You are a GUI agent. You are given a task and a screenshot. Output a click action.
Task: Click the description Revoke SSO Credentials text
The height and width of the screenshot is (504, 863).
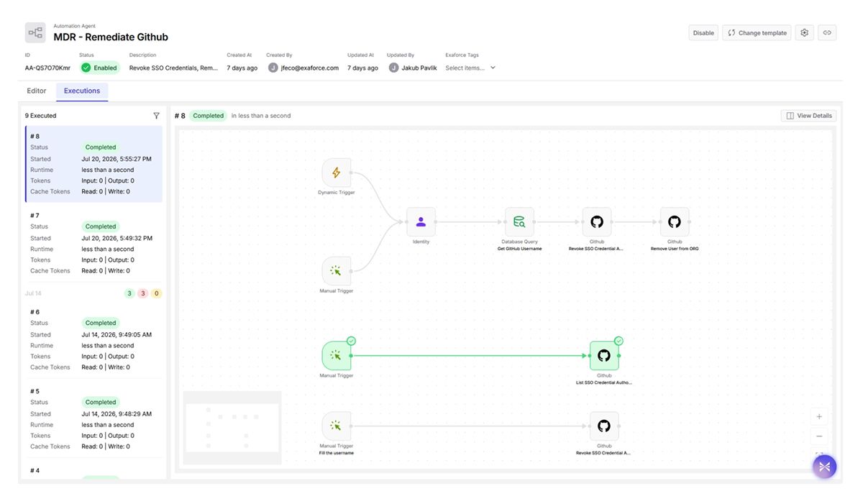(x=173, y=68)
